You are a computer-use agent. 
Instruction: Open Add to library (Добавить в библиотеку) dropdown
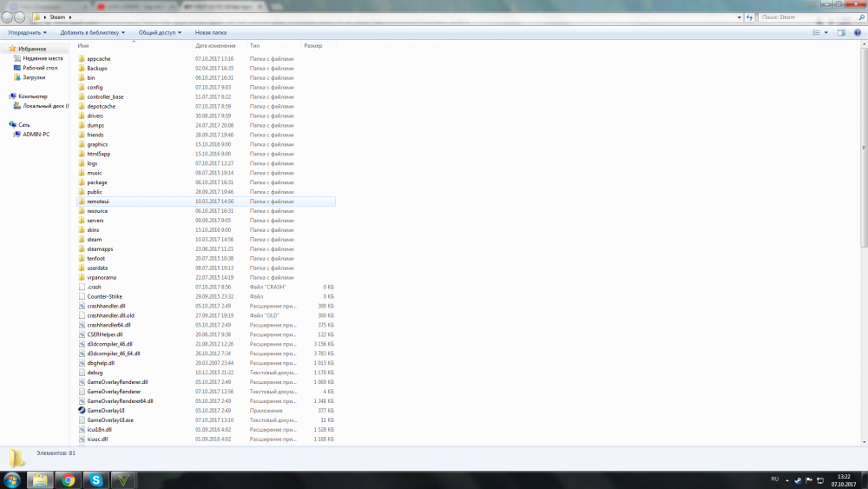click(93, 33)
